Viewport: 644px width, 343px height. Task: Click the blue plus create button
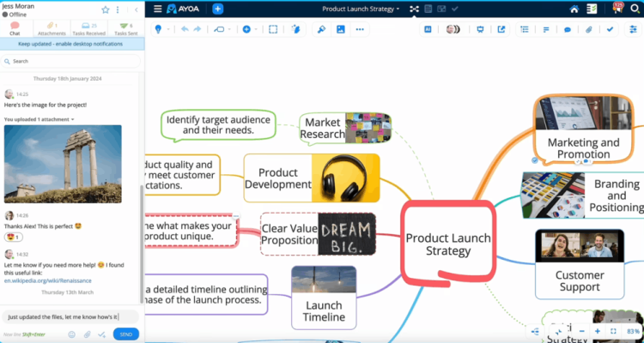(x=218, y=9)
